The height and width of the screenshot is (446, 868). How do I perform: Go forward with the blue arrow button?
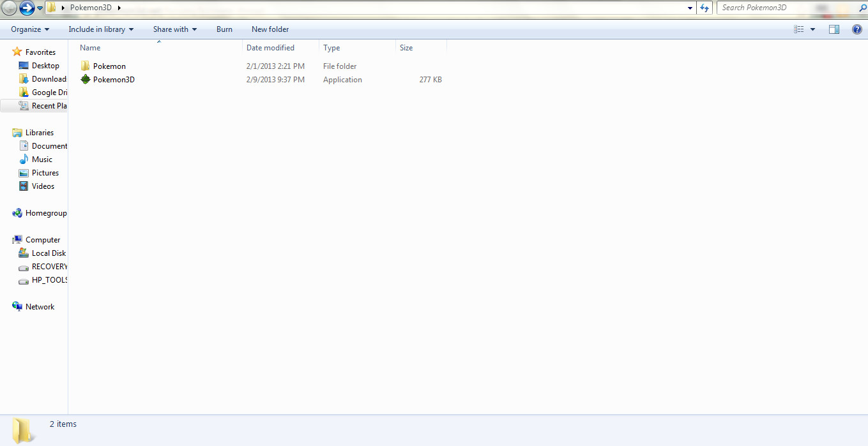(26, 8)
